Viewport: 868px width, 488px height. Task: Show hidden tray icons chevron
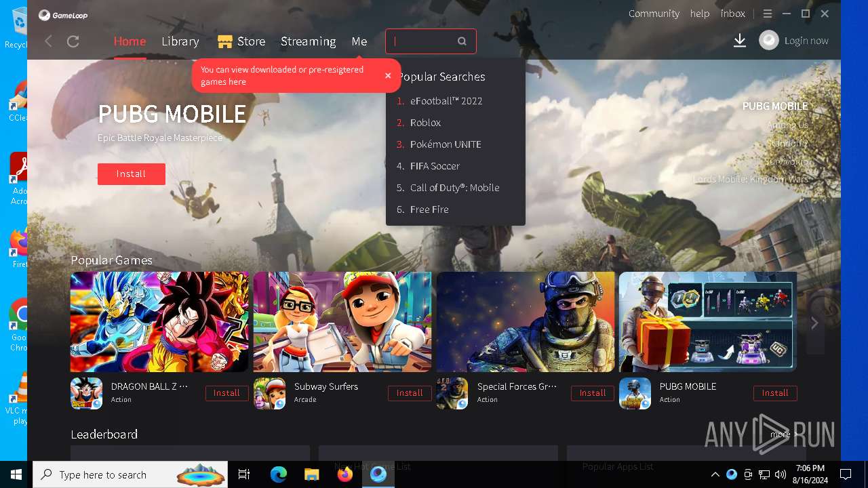tap(715, 474)
